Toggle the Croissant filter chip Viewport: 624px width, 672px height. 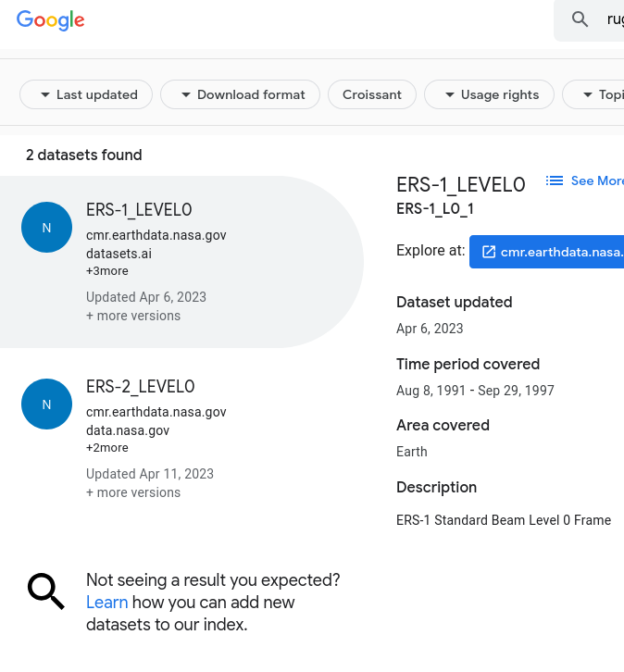click(x=371, y=94)
